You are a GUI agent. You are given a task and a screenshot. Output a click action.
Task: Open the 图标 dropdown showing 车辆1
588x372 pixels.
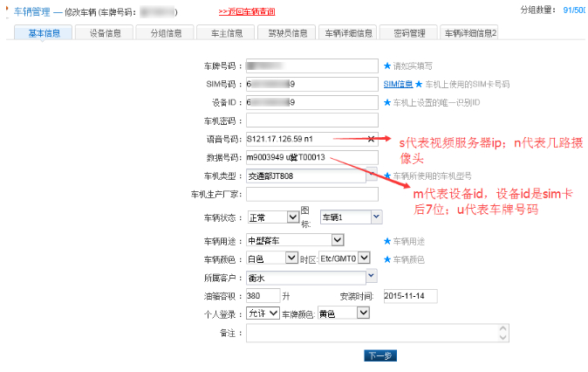point(376,217)
